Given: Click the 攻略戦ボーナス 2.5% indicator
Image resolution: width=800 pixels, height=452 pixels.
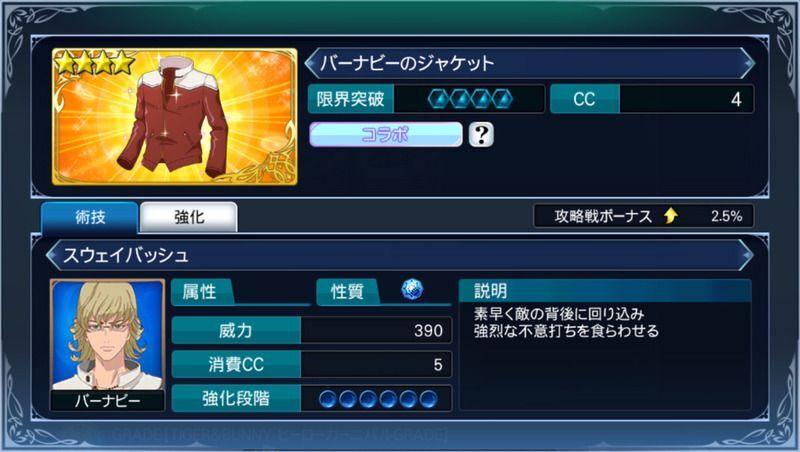Looking at the screenshot, I should (x=644, y=216).
